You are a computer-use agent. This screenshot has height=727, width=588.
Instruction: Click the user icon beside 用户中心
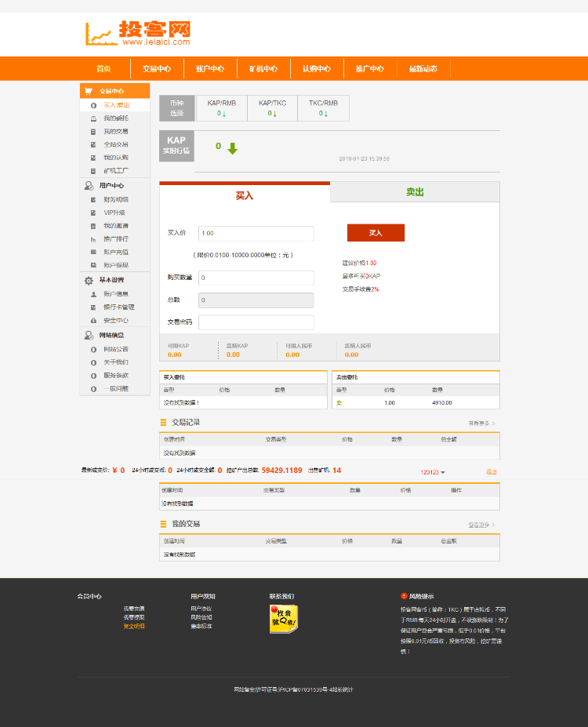pos(89,185)
